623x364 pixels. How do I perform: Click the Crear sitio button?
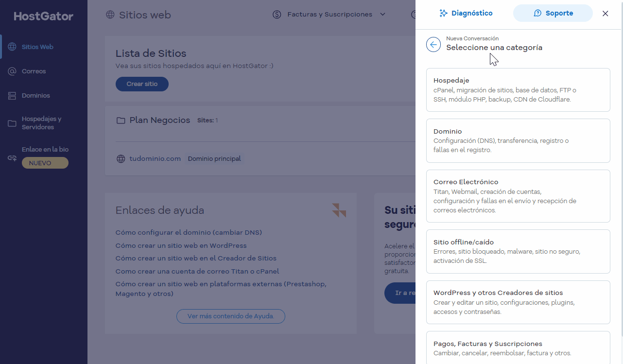pyautogui.click(x=142, y=84)
